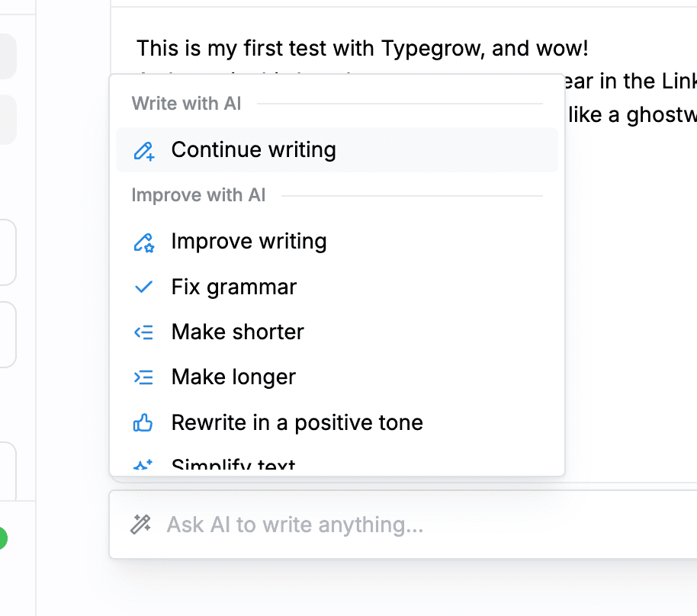Viewport: 697px width, 616px height.
Task: Choose Improve writing from the AI menu
Action: [x=249, y=242]
